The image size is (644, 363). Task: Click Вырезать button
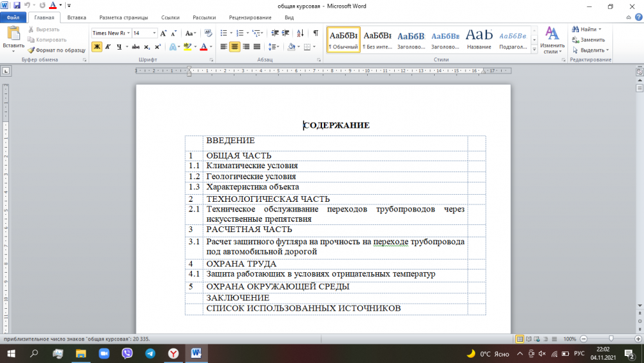click(44, 30)
